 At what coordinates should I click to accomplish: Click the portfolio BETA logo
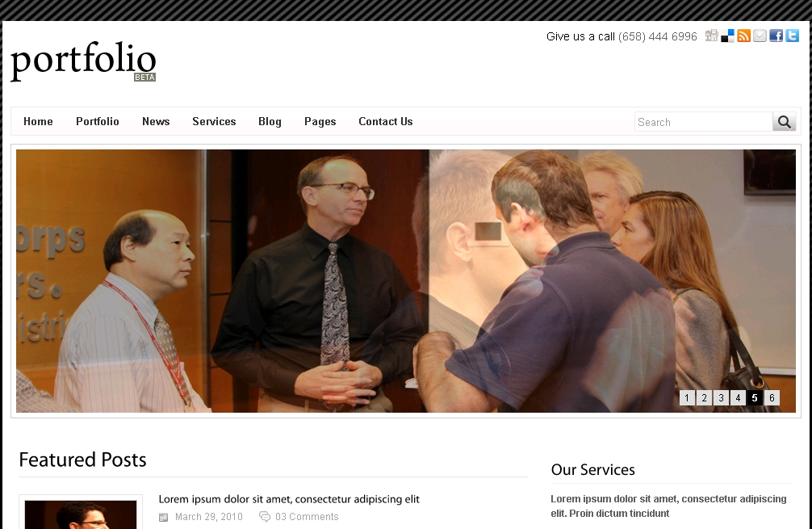coord(83,61)
